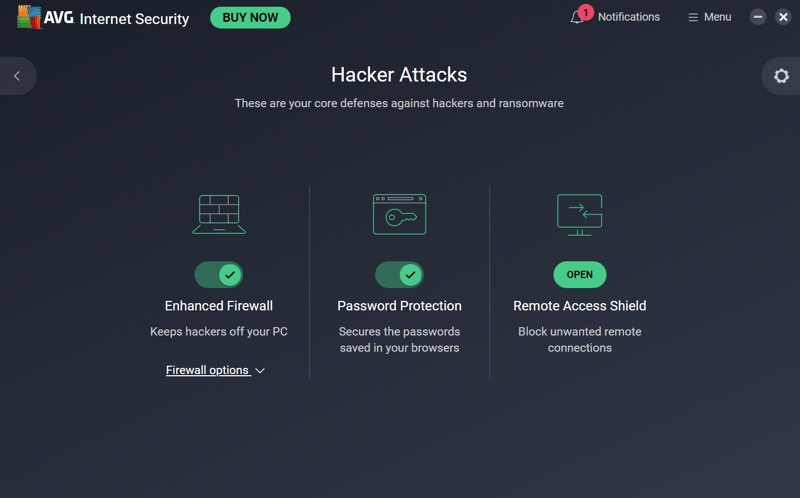Screen dimensions: 800x498
Task: Open settings with the gear icon
Action: pyautogui.click(x=781, y=76)
